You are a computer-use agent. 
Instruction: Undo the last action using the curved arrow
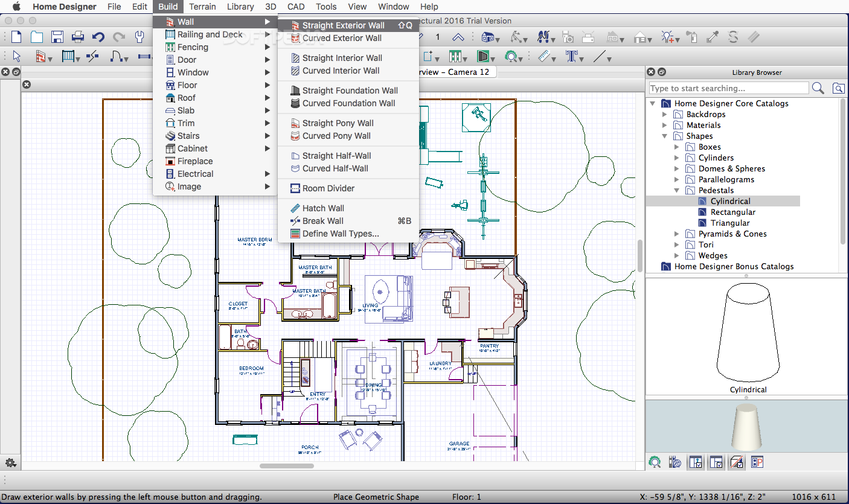point(98,37)
